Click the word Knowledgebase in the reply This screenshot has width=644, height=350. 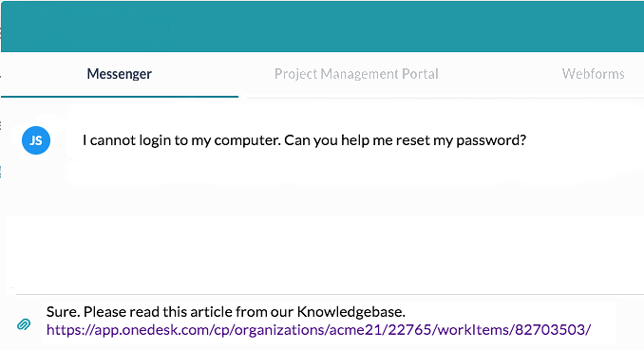click(351, 312)
